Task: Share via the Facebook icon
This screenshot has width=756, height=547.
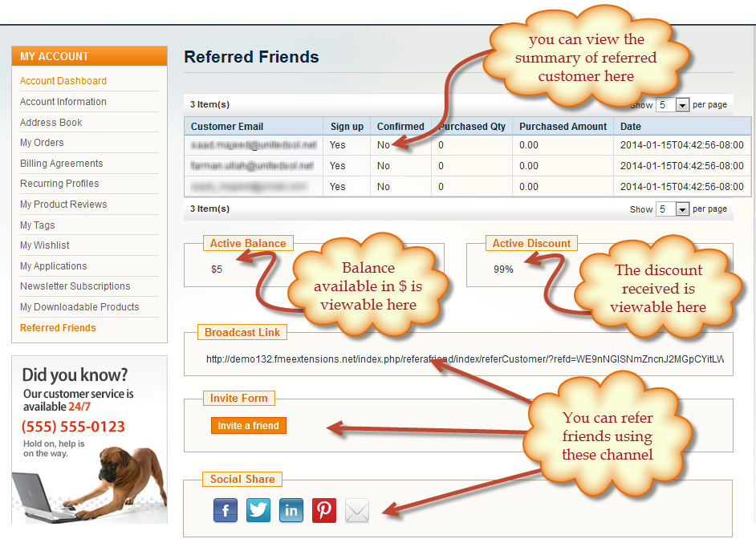Action: pyautogui.click(x=226, y=510)
